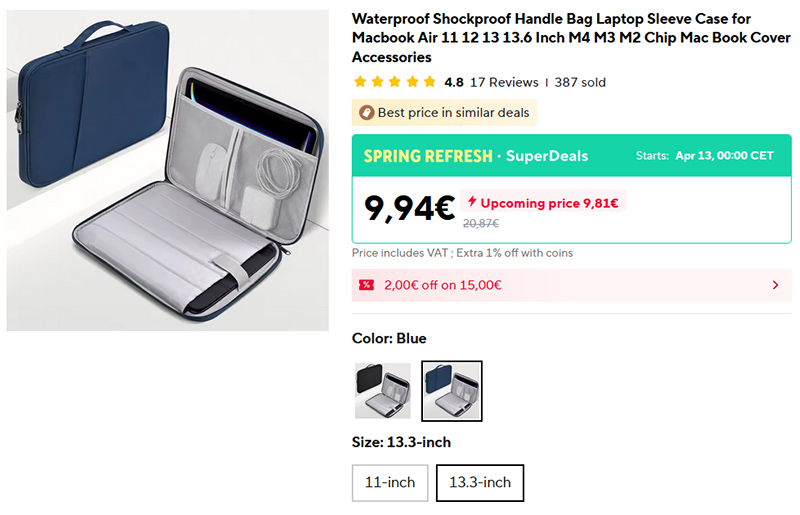The image size is (800, 515).
Task: Choose the blue color variant thumbnail
Action: pos(452,391)
